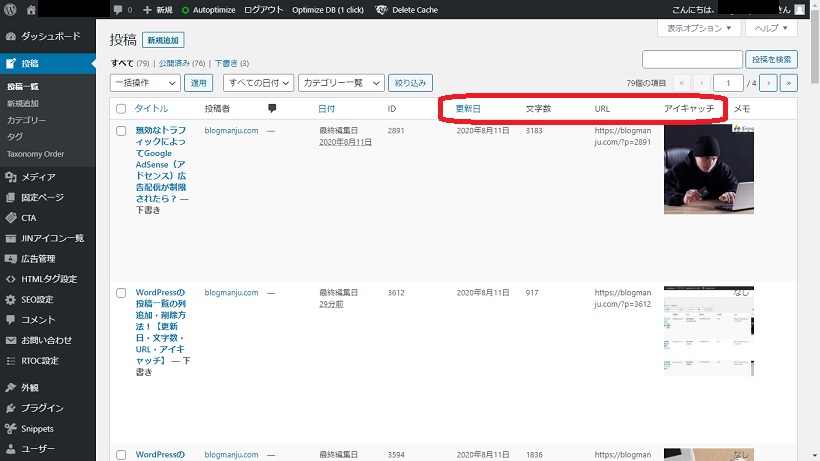
Task: Click the 投稿 pin icon in sidebar
Action: click(10, 63)
